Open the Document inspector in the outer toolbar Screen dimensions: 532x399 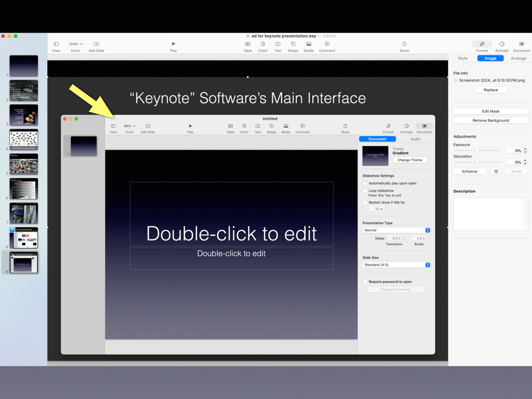(x=522, y=44)
